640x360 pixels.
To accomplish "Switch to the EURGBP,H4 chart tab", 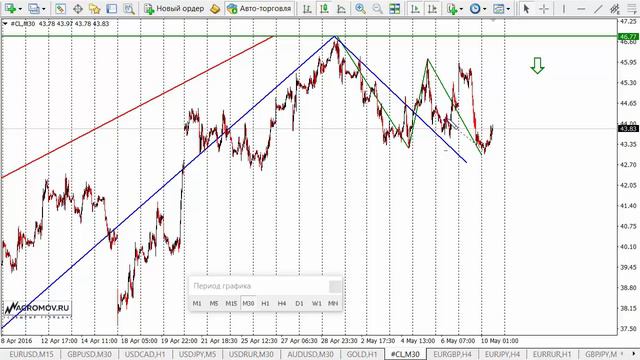I will 452,354.
